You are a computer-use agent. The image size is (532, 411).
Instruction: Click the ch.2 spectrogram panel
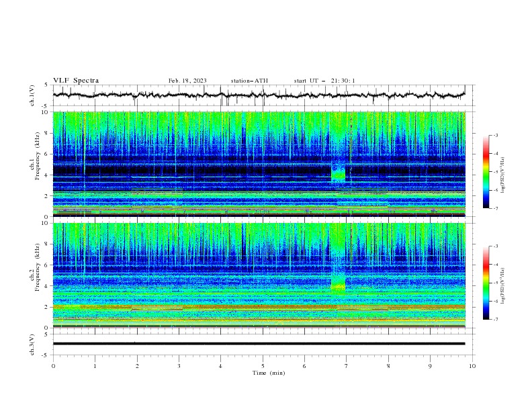(x=259, y=275)
